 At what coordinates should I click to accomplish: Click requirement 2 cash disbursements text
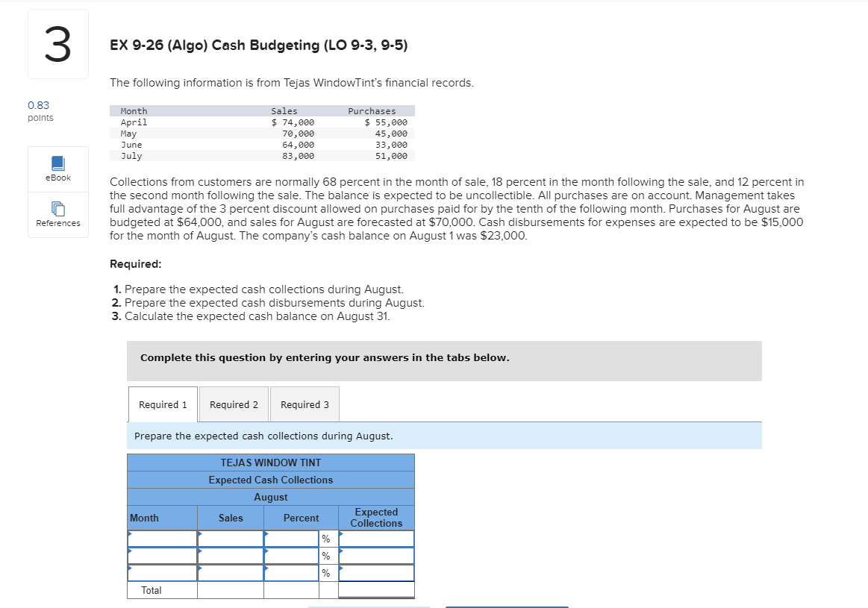[x=275, y=303]
